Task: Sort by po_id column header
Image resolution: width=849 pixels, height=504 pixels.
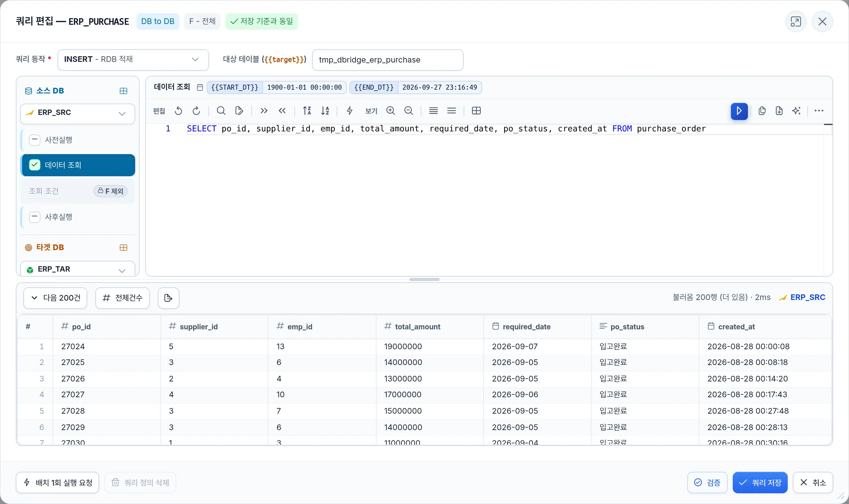Action: pyautogui.click(x=106, y=327)
